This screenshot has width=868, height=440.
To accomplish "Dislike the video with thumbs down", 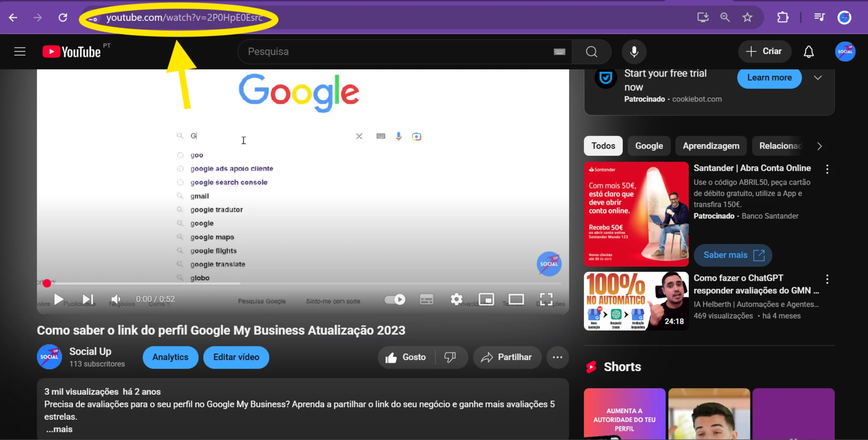I will (x=450, y=357).
